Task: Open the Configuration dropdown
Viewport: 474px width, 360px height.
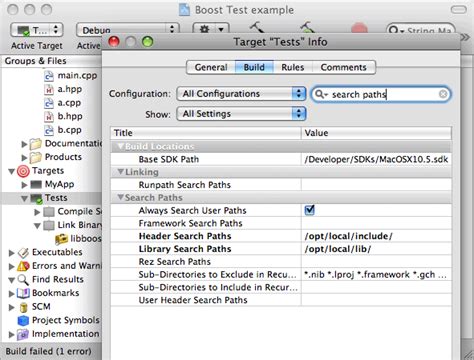Action: pyautogui.click(x=241, y=94)
